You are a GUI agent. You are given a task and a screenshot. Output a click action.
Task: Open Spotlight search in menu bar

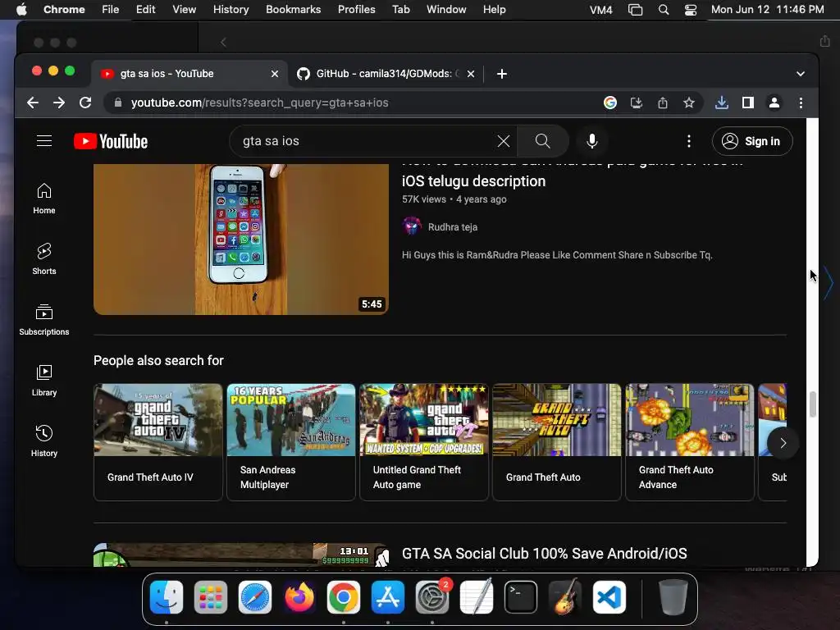point(663,10)
